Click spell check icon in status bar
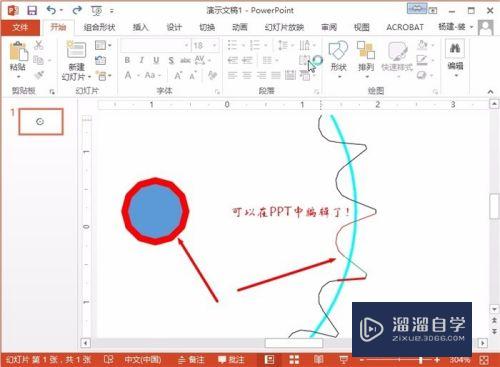Viewport: 500px width, 367px height. 109,359
